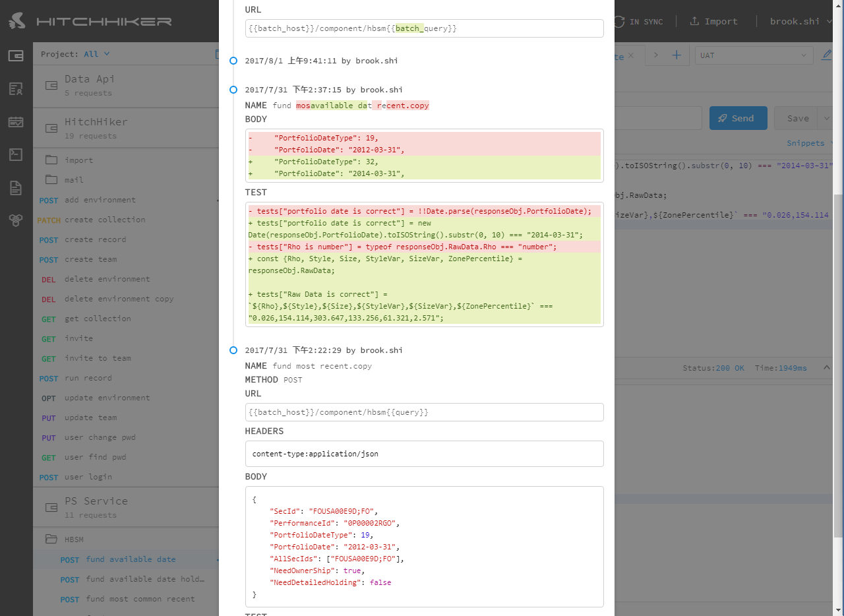
Task: Open the Collections view in the sidebar
Action: point(16,55)
